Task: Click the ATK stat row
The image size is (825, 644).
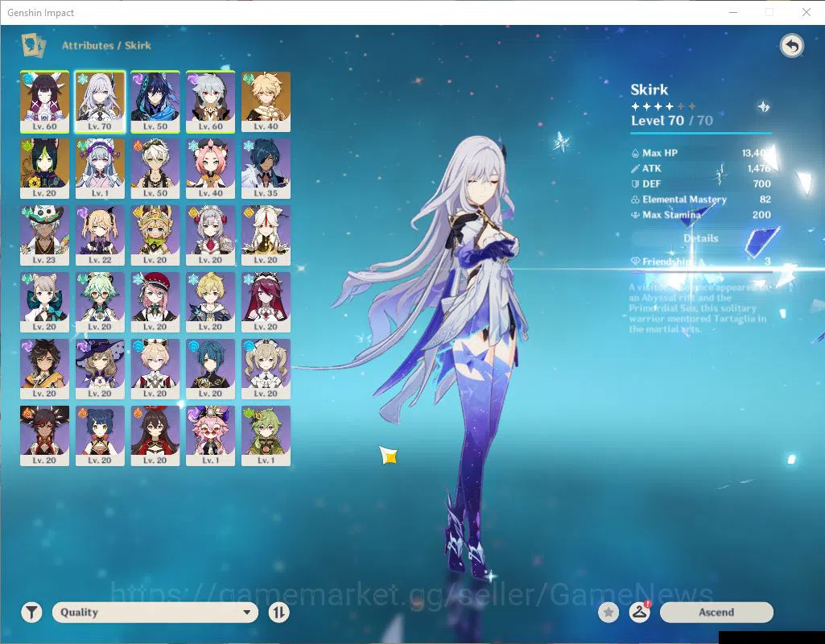Action: (x=701, y=168)
